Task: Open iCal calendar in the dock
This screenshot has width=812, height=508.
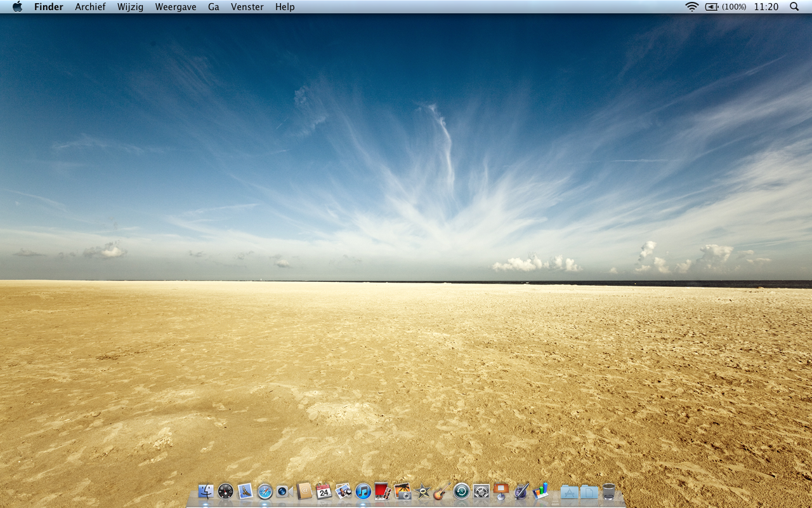Action: [324, 491]
